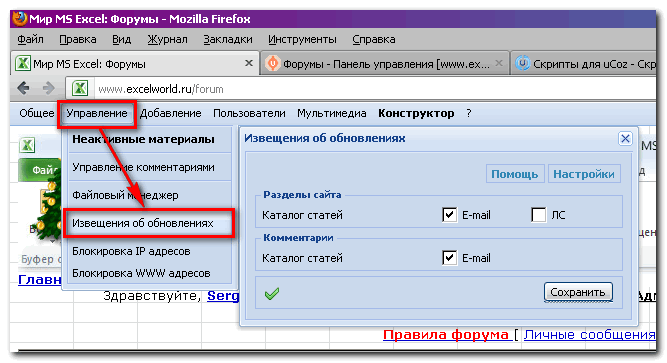This screenshot has height=363, width=667.
Task: Close the Извещения об обновлениях dialog
Action: point(625,138)
